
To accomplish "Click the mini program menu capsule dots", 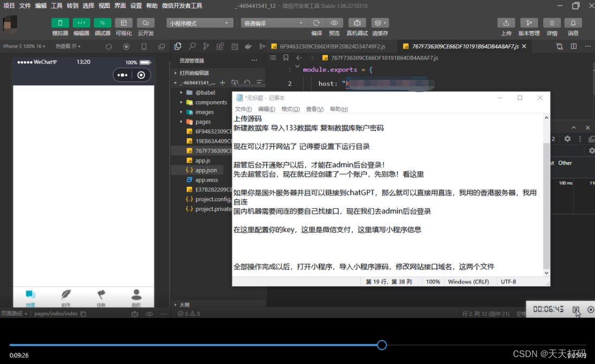I will coord(122,75).
